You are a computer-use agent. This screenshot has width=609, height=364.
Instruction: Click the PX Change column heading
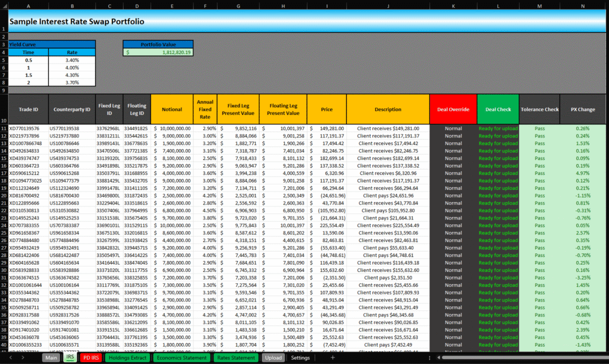pyautogui.click(x=583, y=109)
